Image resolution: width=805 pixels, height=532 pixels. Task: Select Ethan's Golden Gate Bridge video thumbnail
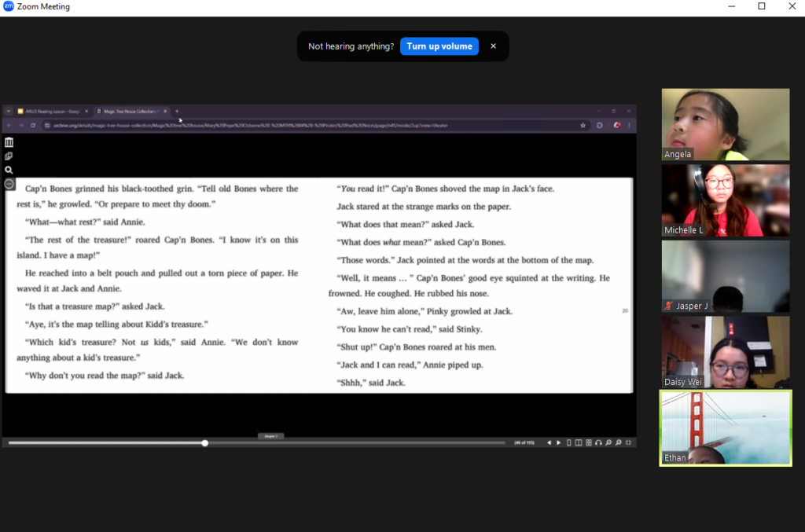click(726, 427)
